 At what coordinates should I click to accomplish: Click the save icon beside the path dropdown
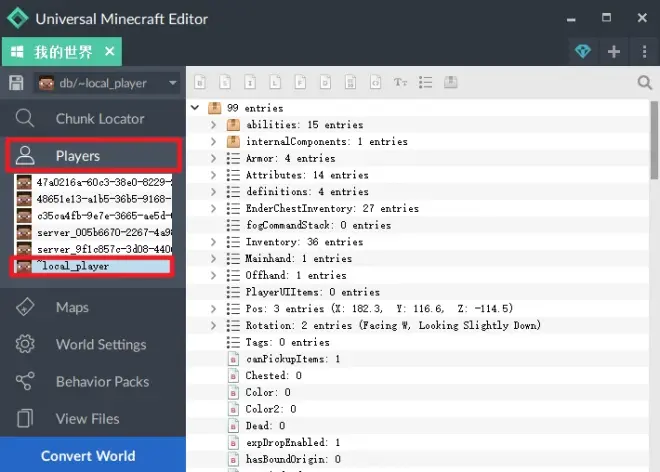click(16, 83)
